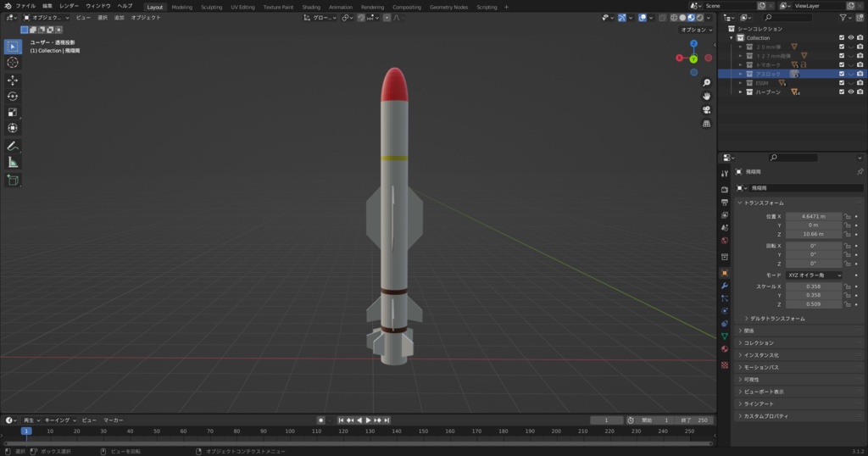
Task: Hide the Collection in viewport via eye
Action: [x=851, y=37]
